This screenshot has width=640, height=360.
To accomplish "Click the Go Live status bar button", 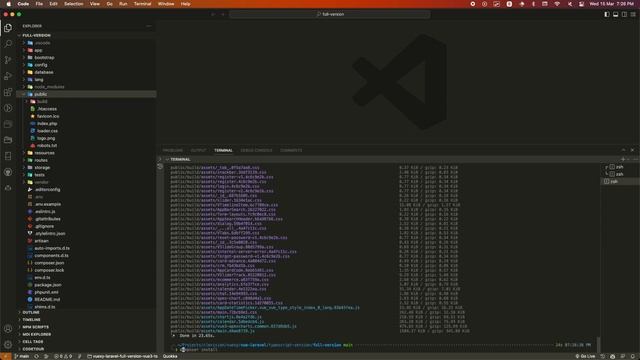I will click(585, 356).
